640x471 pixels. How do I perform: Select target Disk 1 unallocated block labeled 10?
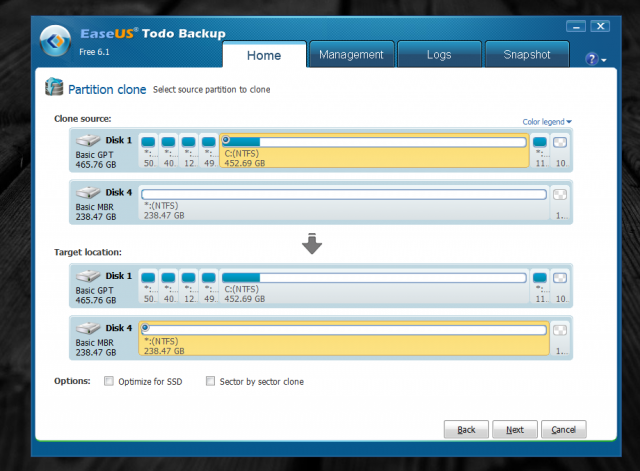(x=560, y=286)
